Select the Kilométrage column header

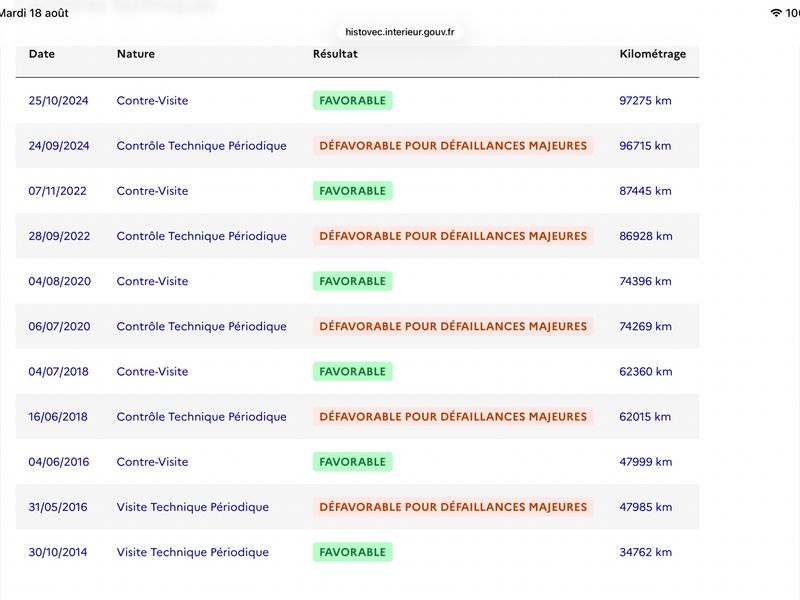coord(653,54)
